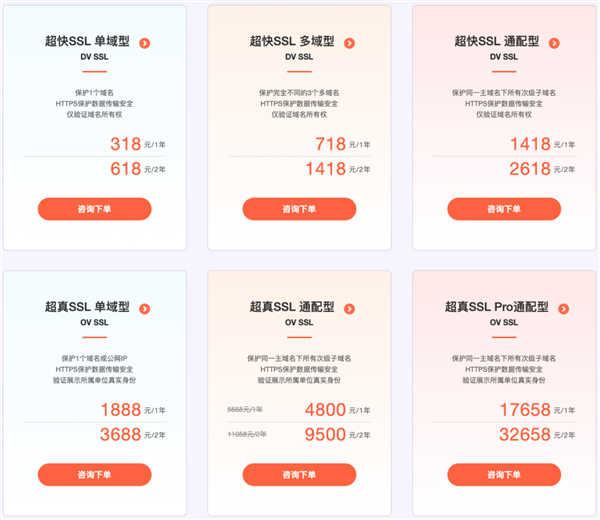Click 咨询下单 for 超真SSL 通配型 4800元
This screenshot has width=600, height=520.
click(x=299, y=474)
